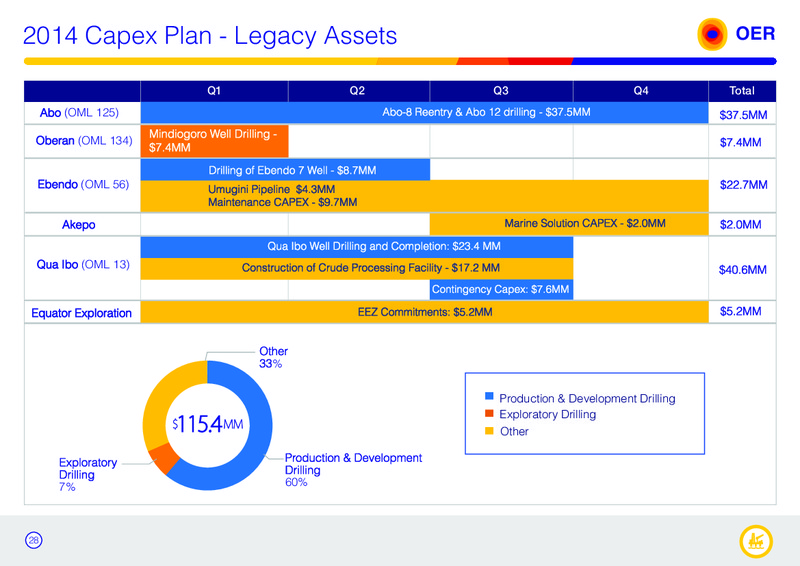The height and width of the screenshot is (566, 800).
Task: Select the Q2 column header
Action: tap(359, 91)
